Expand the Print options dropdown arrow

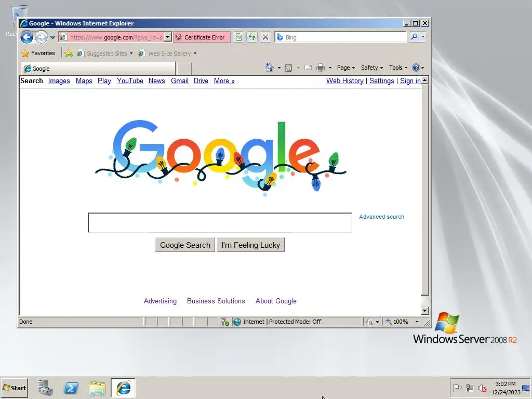pyautogui.click(x=330, y=68)
